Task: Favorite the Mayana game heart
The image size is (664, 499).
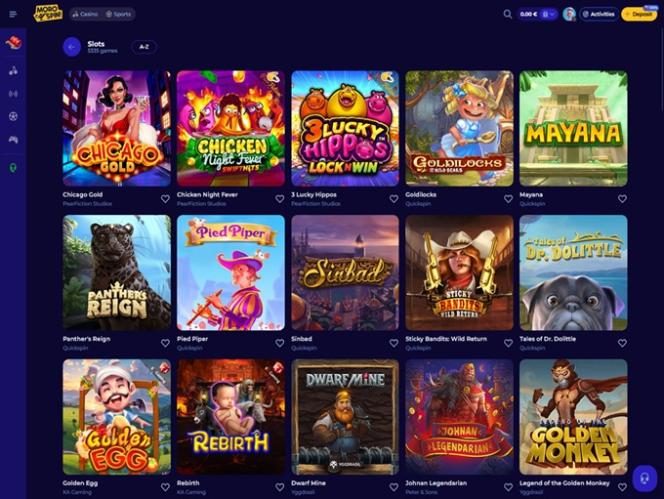Action: 622,199
